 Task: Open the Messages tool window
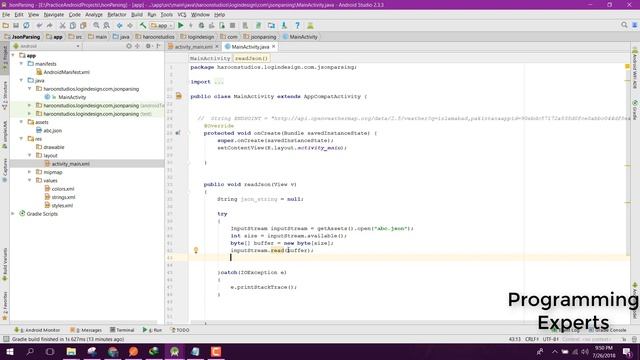click(x=86, y=330)
